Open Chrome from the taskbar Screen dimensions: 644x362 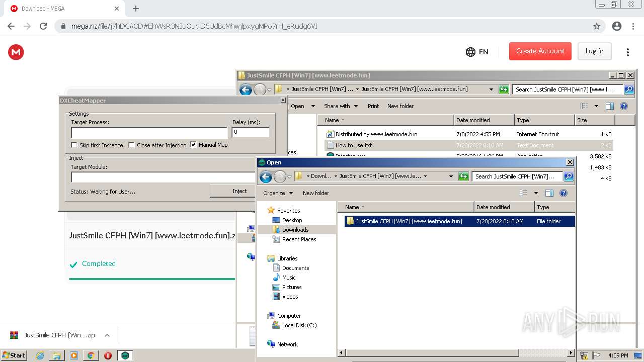91,355
